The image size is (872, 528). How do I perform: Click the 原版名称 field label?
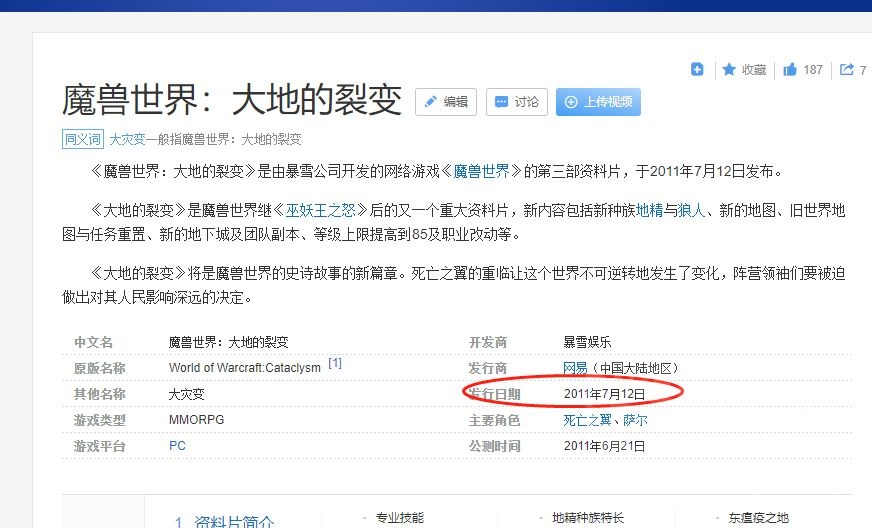pyautogui.click(x=100, y=368)
